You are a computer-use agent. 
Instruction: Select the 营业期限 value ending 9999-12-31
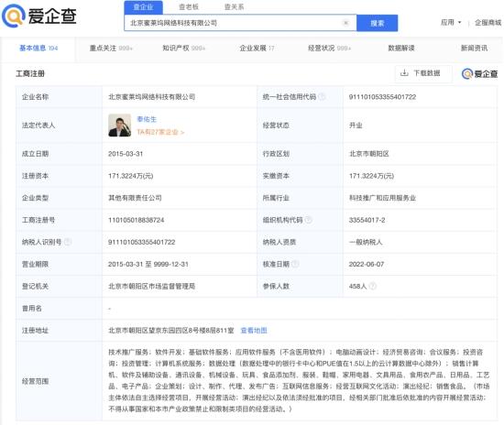(x=148, y=264)
